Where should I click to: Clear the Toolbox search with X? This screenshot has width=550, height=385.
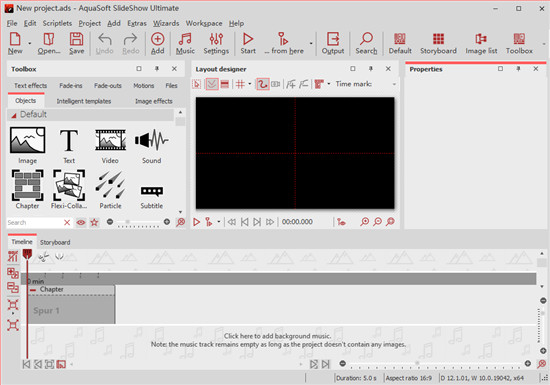click(67, 222)
